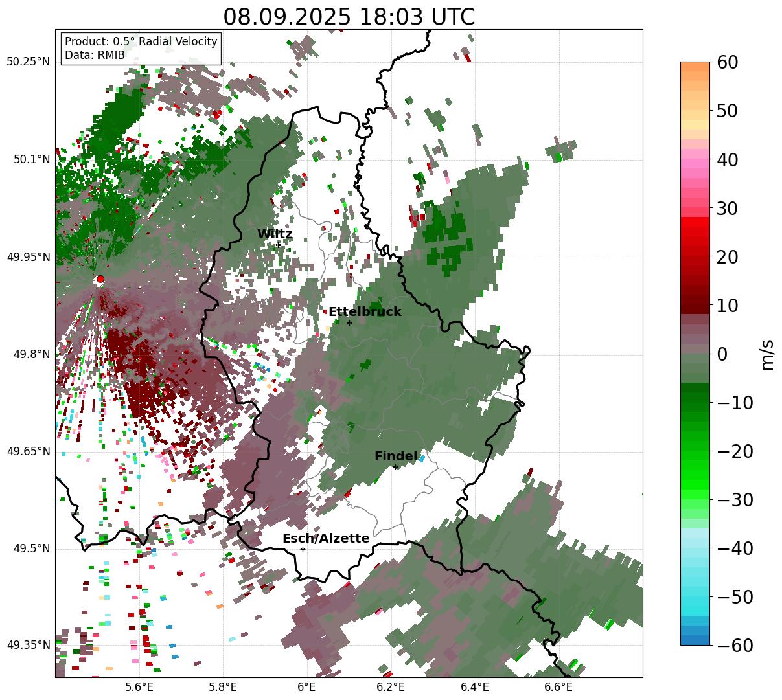
Task: Click the Ettelbruck city label
Action: click(x=365, y=312)
